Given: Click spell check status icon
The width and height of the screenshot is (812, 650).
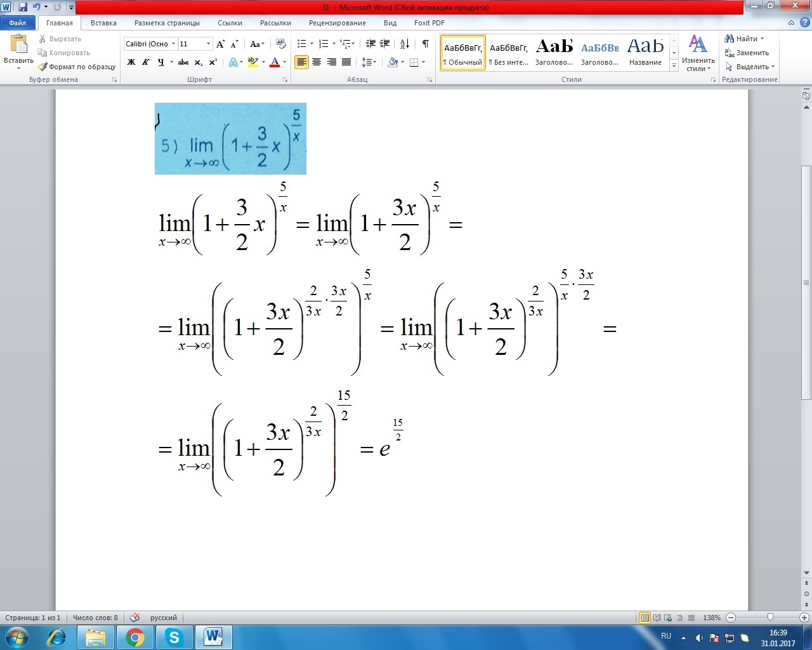Looking at the screenshot, I should 134,618.
